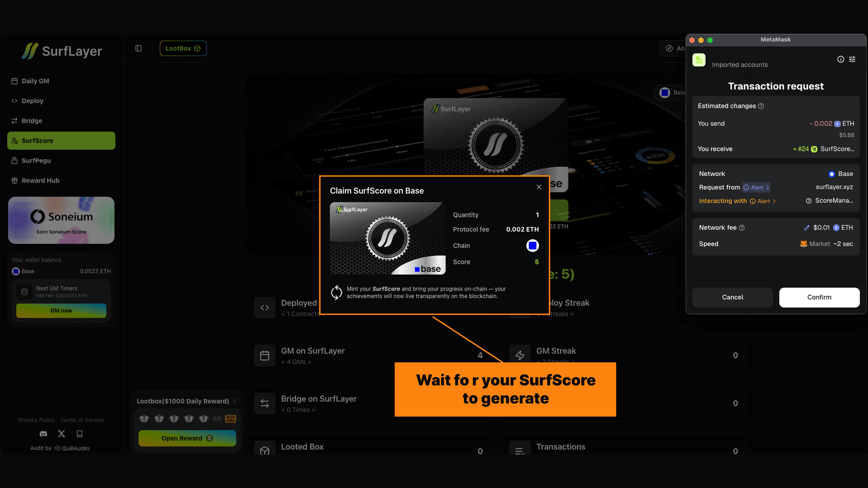868x488 pixels.
Task: Click Estimated changes help question icon
Action: pyautogui.click(x=761, y=106)
